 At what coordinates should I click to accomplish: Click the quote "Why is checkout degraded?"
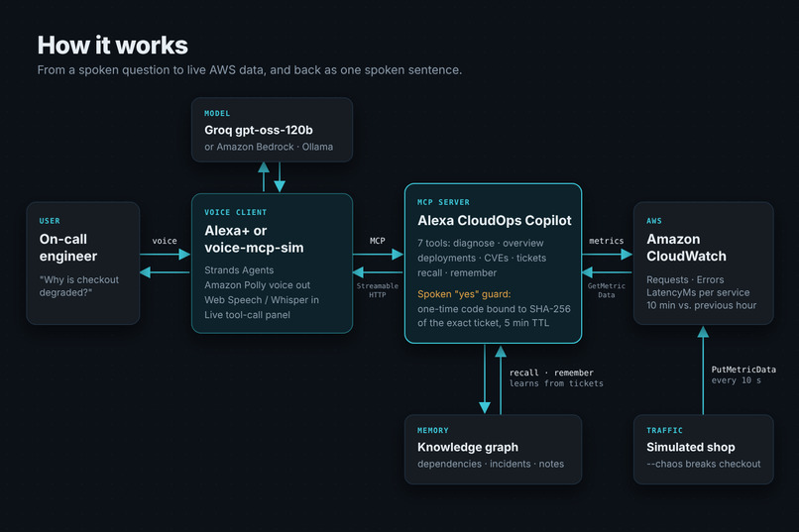click(79, 286)
